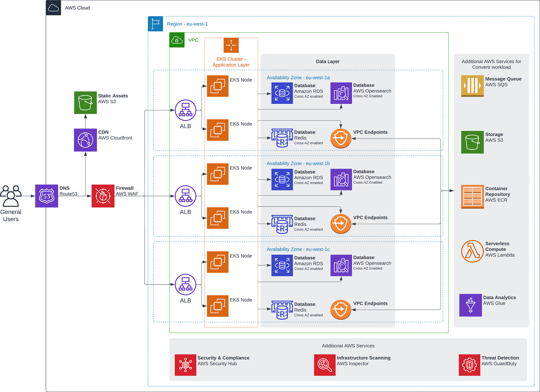Select the 'Data Analytics' label
The width and height of the screenshot is (540, 392).
click(x=500, y=298)
